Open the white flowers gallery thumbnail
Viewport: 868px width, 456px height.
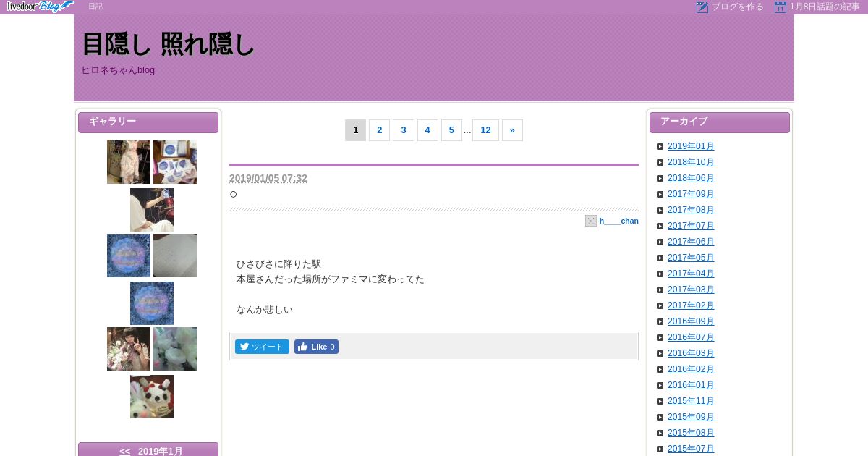[175, 349]
